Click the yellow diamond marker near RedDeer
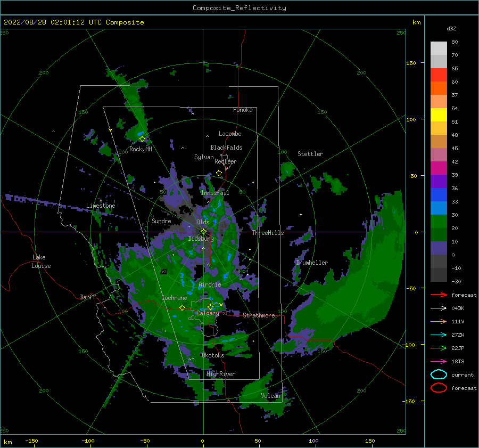 tap(219, 173)
